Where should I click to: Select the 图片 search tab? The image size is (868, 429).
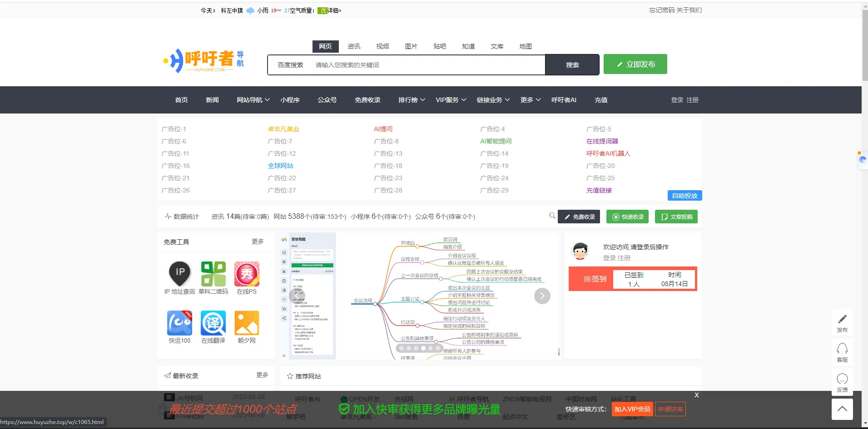[x=411, y=46]
